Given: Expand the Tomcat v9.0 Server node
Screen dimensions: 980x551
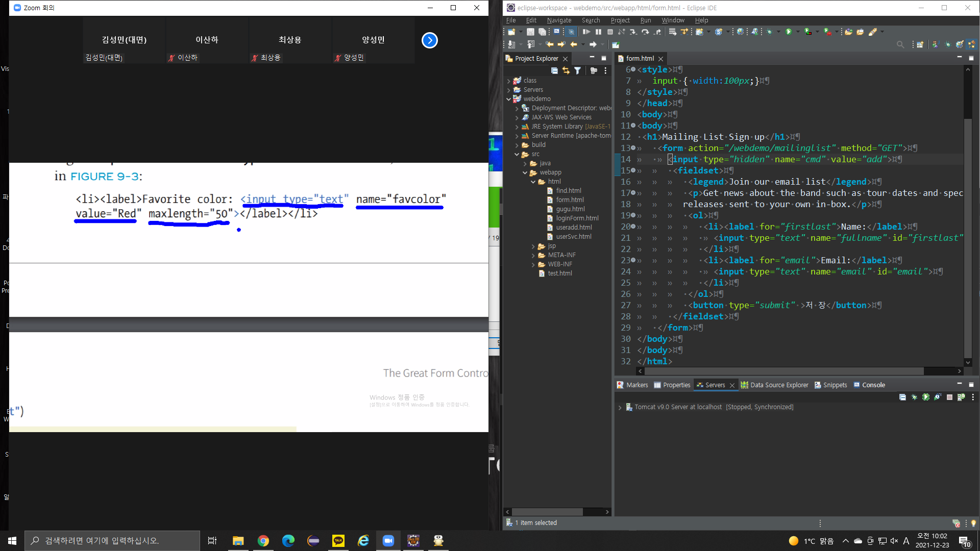Looking at the screenshot, I should (x=620, y=407).
